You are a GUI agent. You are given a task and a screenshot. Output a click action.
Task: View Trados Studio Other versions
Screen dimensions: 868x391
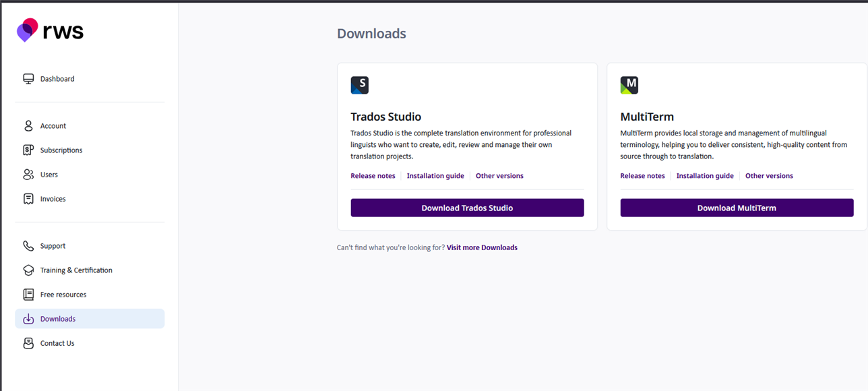pyautogui.click(x=499, y=176)
